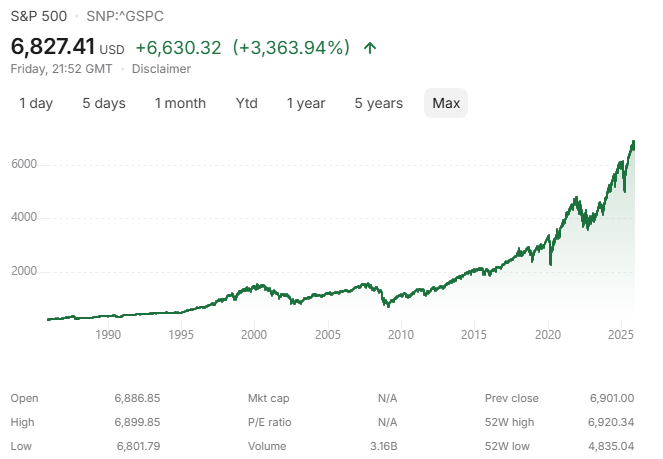Viewport: 663px width, 459px height.
Task: Choose the Ytd time range
Action: pos(247,103)
